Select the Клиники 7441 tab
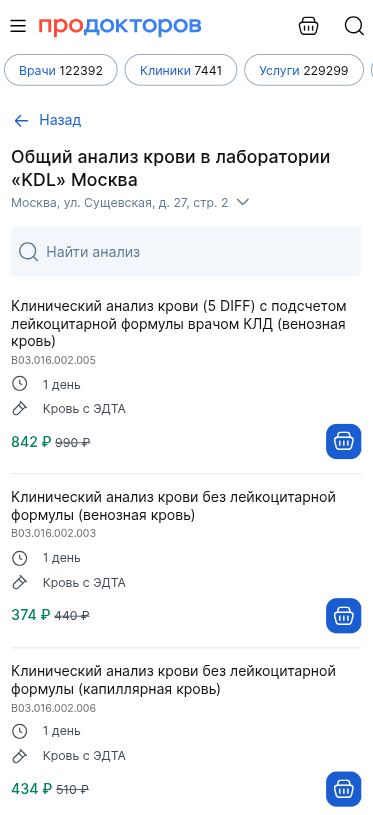This screenshot has width=373, height=815. pos(181,70)
